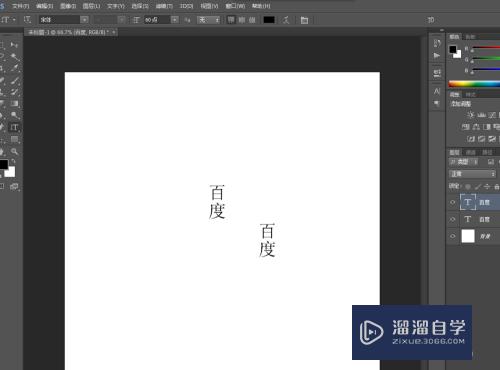Lock layer position

click(487, 187)
